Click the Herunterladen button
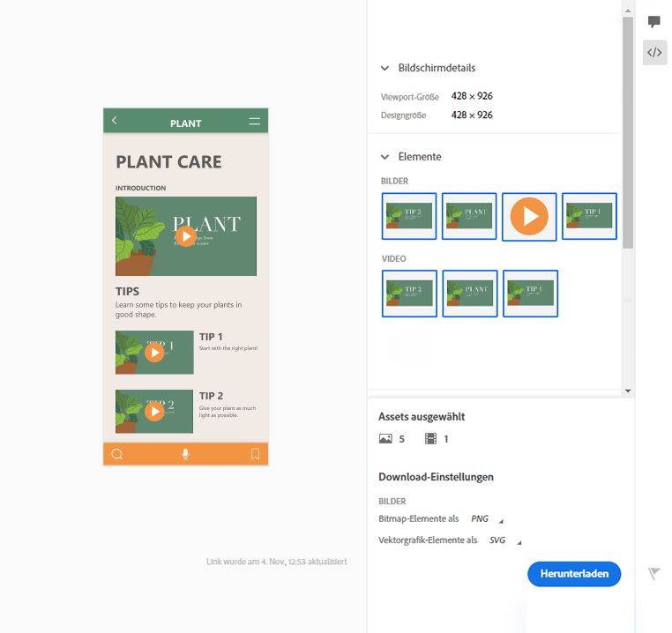Screen dimensions: 672x633 [x=574, y=574]
